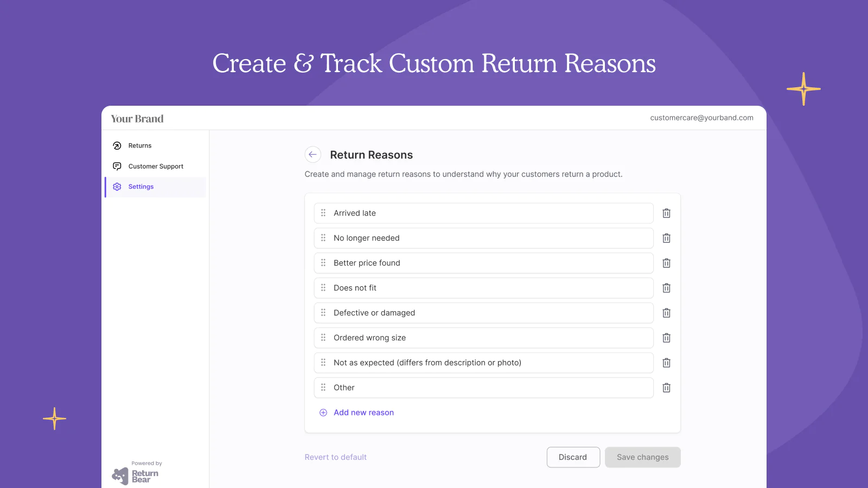Delete the Arrived late reason
Image resolution: width=868 pixels, height=488 pixels.
[666, 213]
